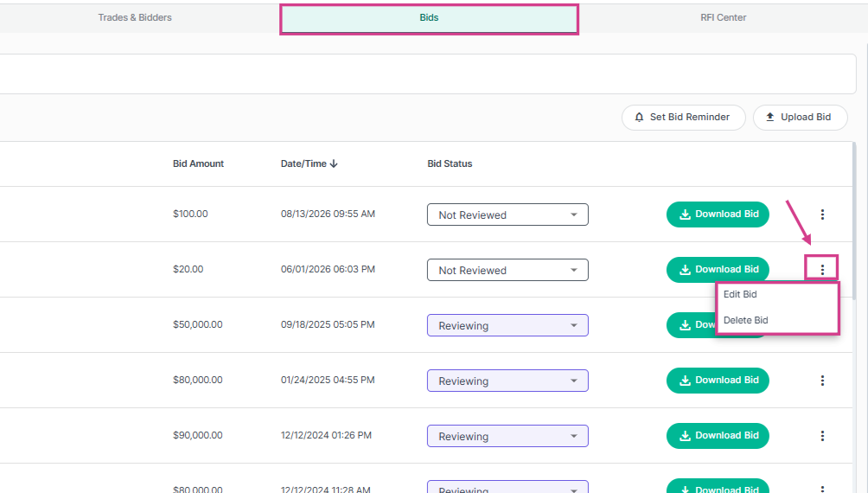Click the $100.00 bid amount cell
The height and width of the screenshot is (493, 868).
coord(190,214)
